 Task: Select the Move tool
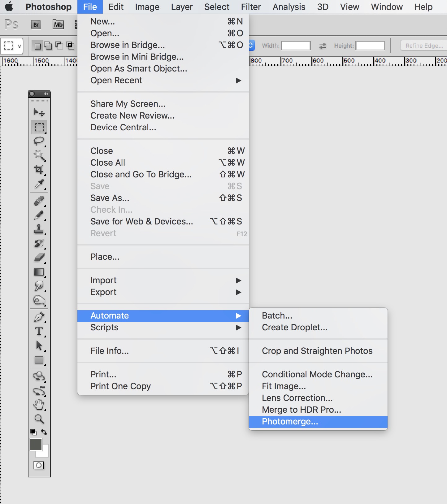(39, 112)
